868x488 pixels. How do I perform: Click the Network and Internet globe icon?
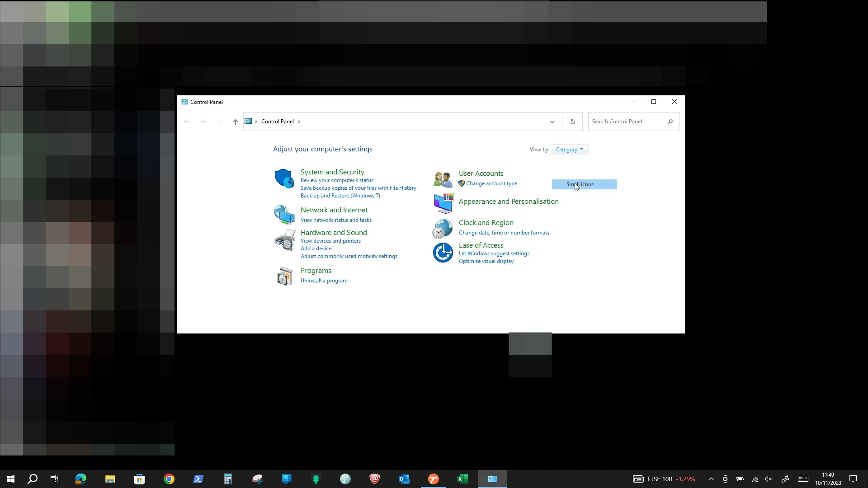click(x=284, y=215)
